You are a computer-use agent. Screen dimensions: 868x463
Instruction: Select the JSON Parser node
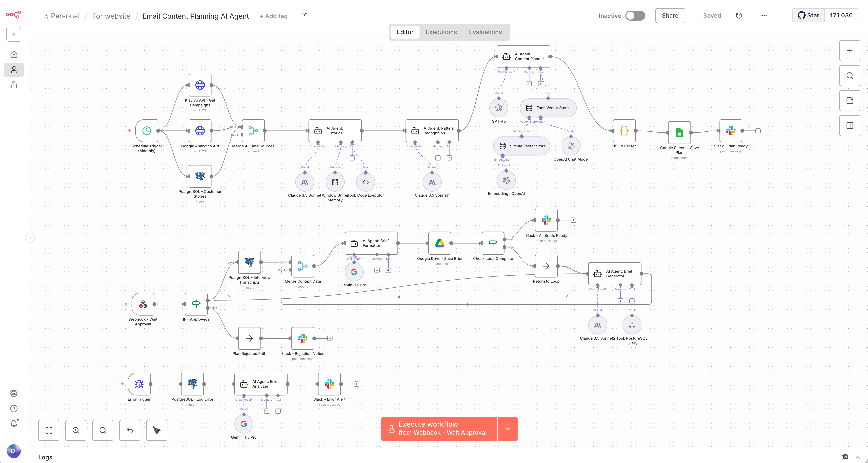click(x=624, y=131)
